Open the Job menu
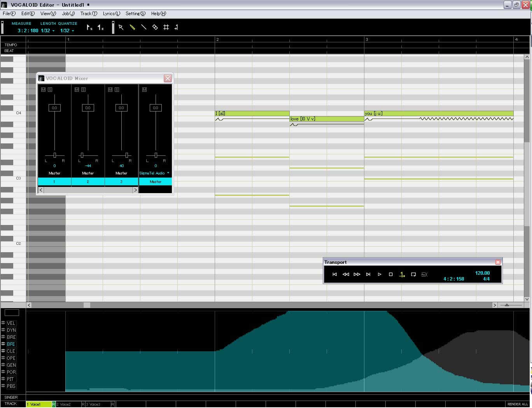Screen dimensions: 532x408 (68, 13)
